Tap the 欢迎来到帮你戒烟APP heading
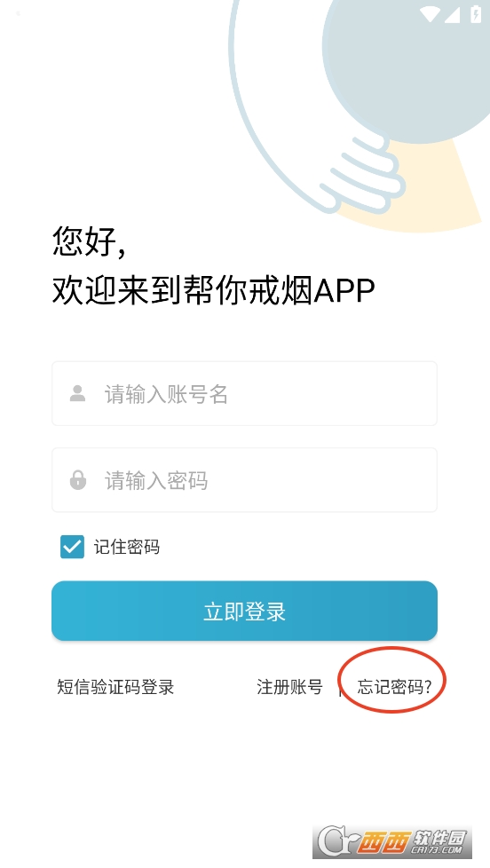490x868 pixels. (x=214, y=290)
